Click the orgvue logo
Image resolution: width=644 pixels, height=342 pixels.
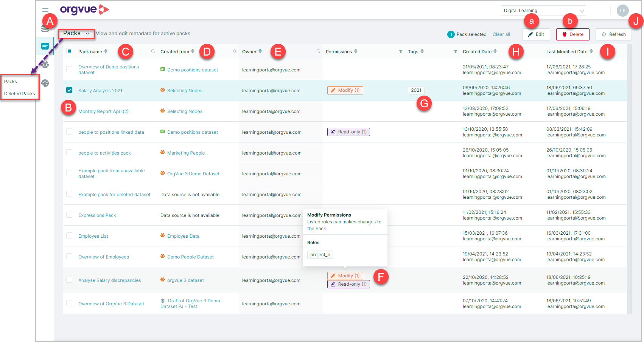point(84,9)
